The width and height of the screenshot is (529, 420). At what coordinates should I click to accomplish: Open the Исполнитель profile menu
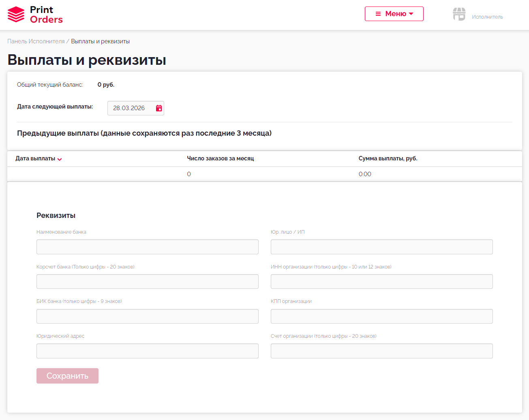(487, 17)
